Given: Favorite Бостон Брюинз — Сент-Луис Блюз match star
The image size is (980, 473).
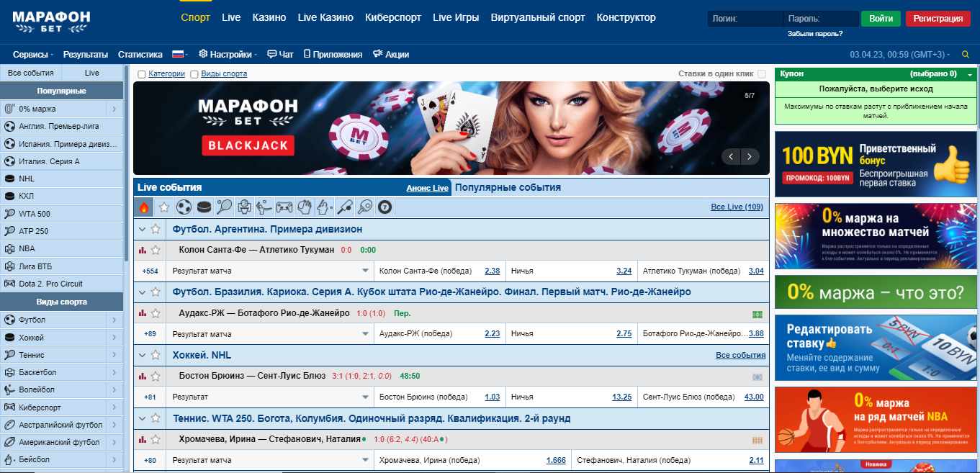Looking at the screenshot, I should tap(156, 376).
